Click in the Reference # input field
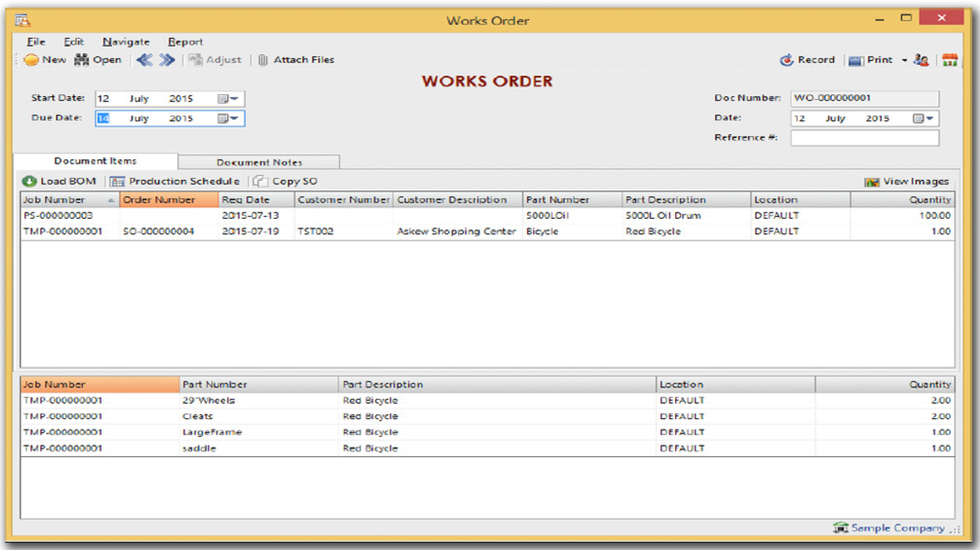Viewport: 980px width, 550px height. pyautogui.click(x=864, y=138)
